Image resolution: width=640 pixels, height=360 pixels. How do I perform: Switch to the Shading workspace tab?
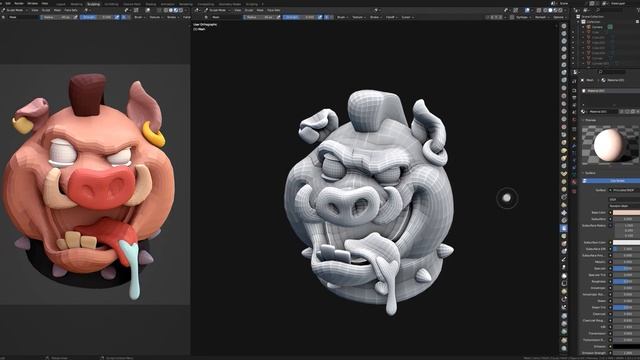tap(151, 4)
